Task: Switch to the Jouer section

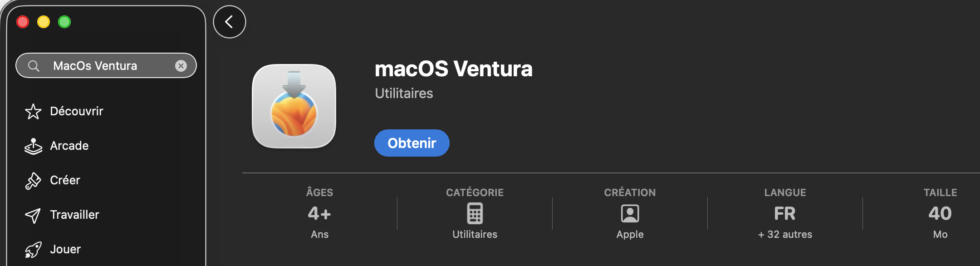Action: coord(66,249)
